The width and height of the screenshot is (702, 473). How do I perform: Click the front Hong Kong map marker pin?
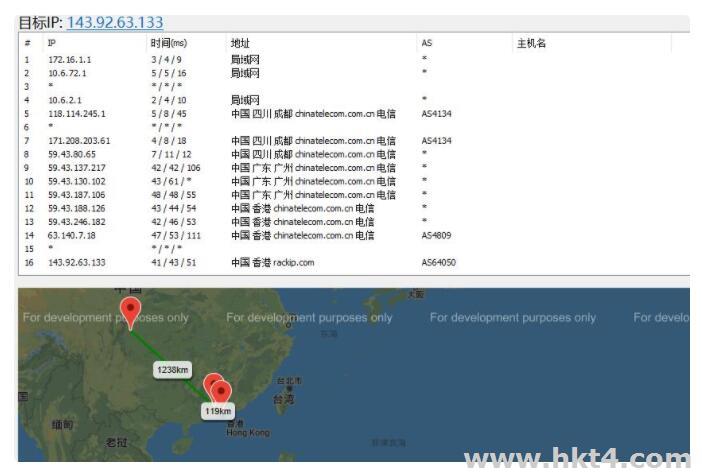pos(221,392)
